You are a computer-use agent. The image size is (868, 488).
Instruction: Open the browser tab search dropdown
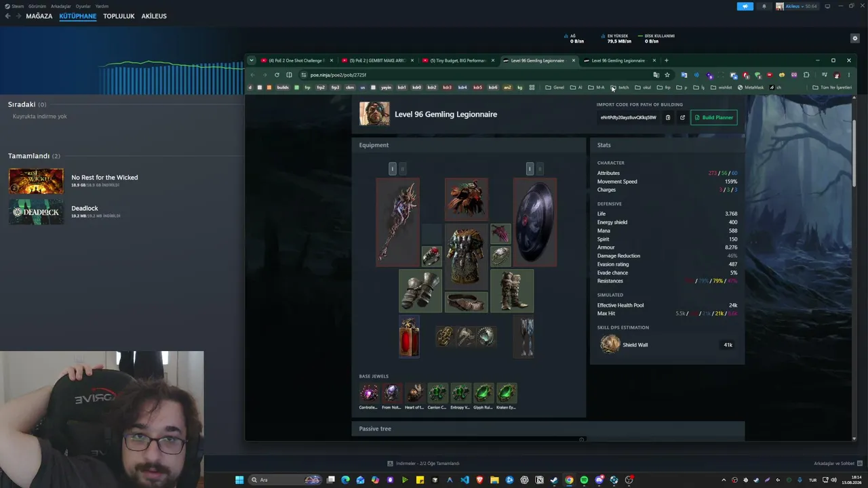point(252,60)
